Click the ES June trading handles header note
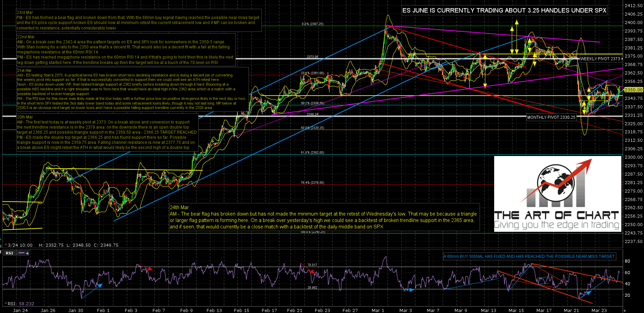The image size is (644, 313). coord(504,10)
